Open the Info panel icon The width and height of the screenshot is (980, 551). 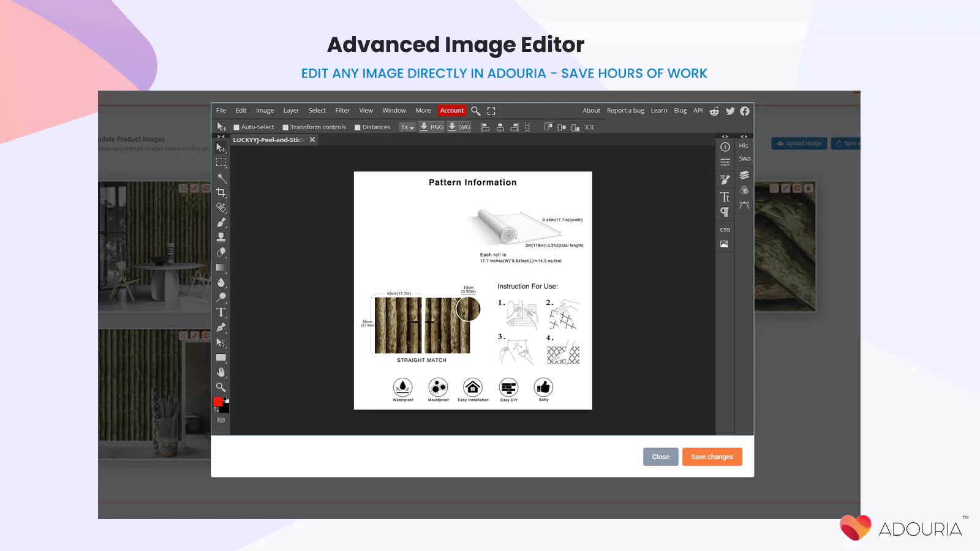pyautogui.click(x=725, y=147)
